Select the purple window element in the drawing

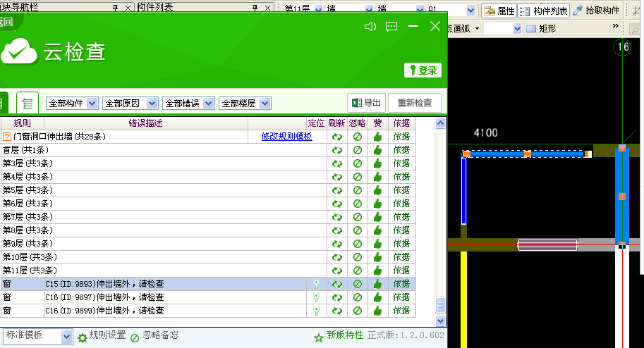coord(547,245)
